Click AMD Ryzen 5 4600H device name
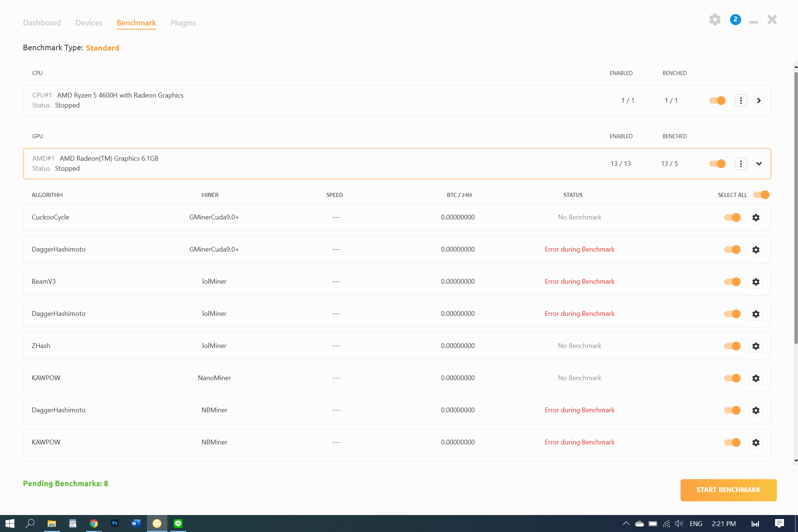 (120, 95)
